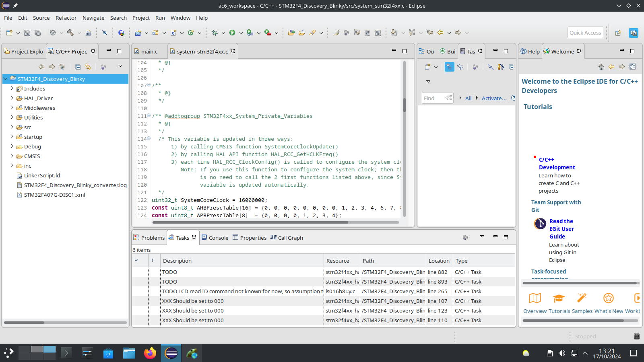Toggle Categorized presentation in Task List
644x362 pixels.
(450, 67)
